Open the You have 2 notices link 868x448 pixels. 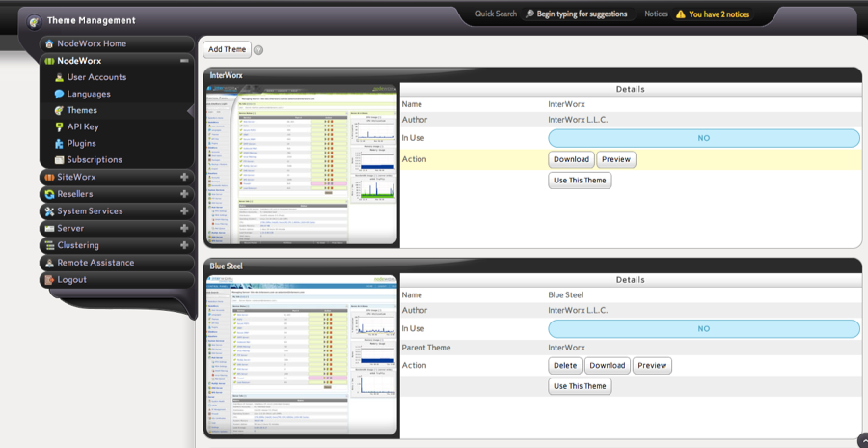[x=719, y=14]
